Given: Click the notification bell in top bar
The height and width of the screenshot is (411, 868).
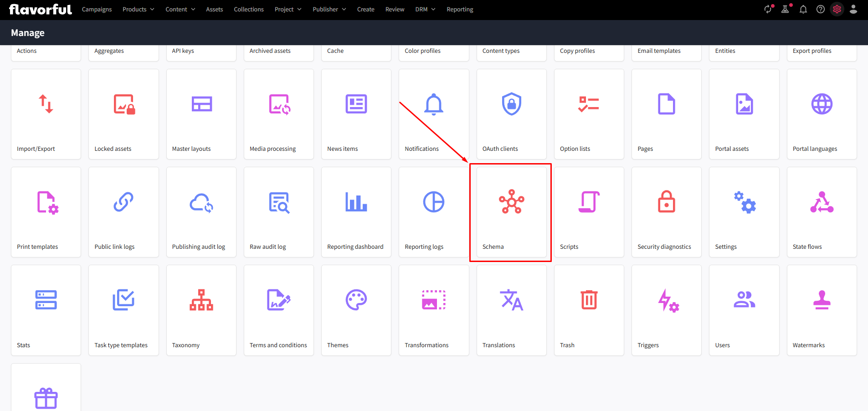Looking at the screenshot, I should 803,9.
